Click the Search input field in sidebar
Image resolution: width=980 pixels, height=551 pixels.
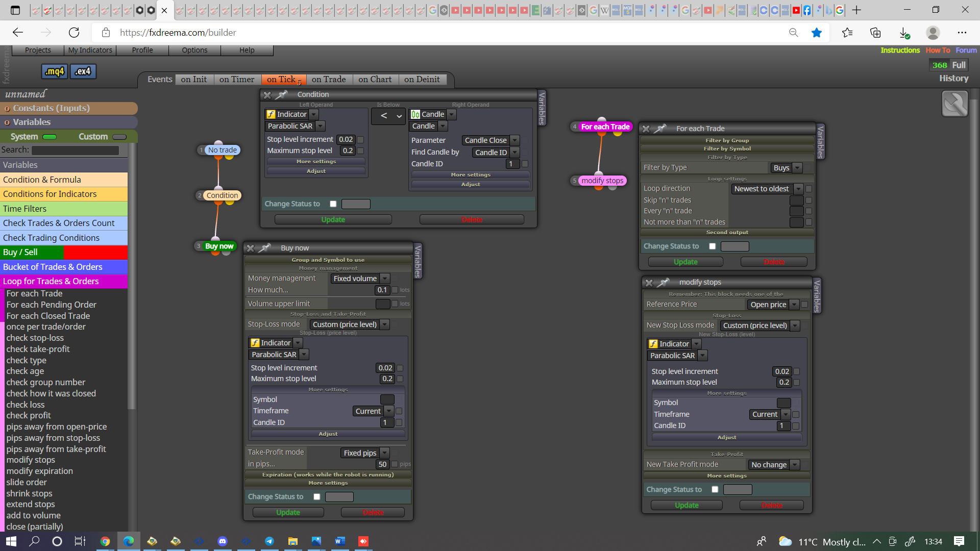76,151
